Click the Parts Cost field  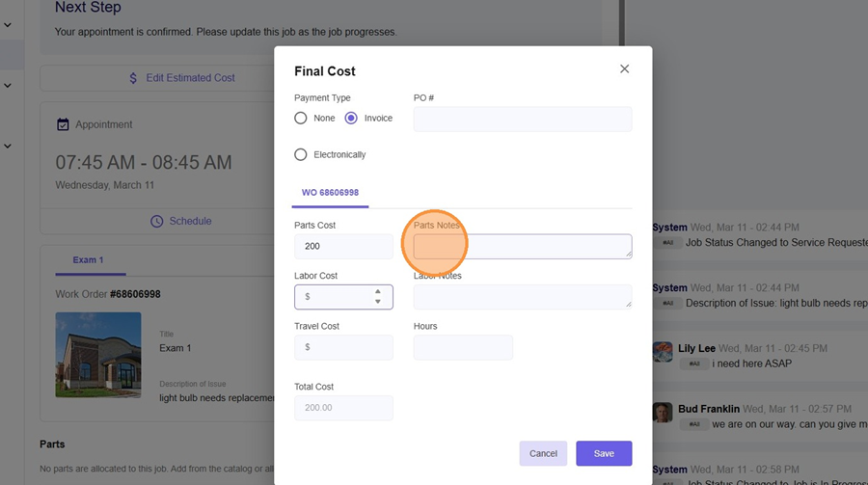click(342, 247)
